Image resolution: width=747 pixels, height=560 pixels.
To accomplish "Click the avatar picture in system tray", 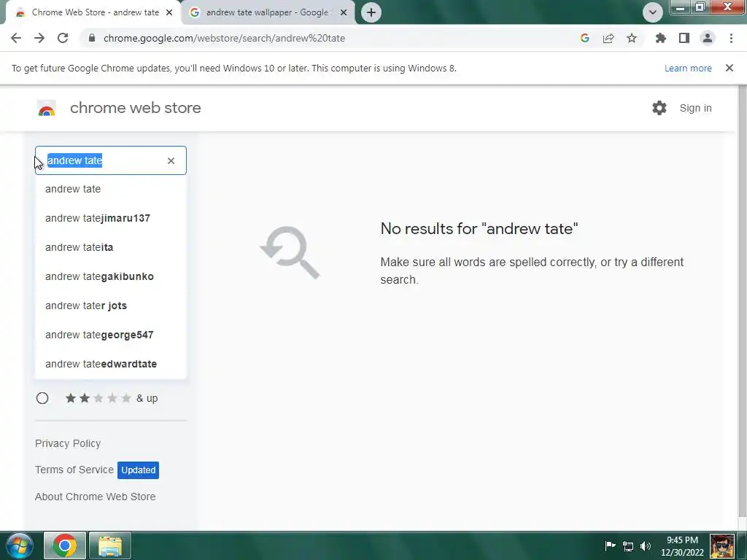I will tap(722, 546).
